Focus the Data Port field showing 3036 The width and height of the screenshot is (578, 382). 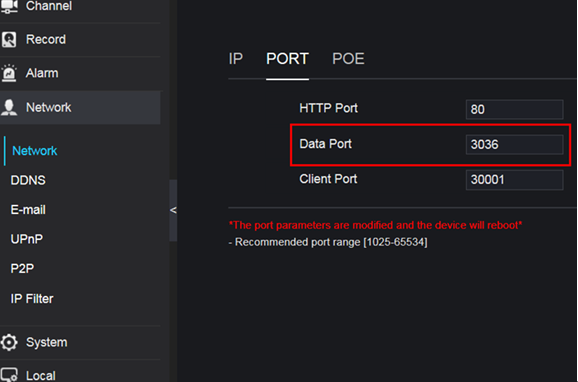click(515, 145)
